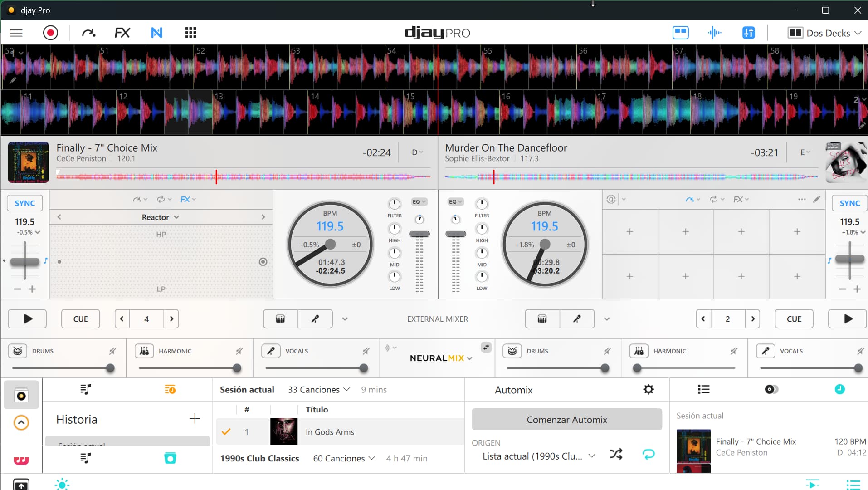Open the sampler grid icon
Viewport: 868px width, 490px height.
point(190,33)
